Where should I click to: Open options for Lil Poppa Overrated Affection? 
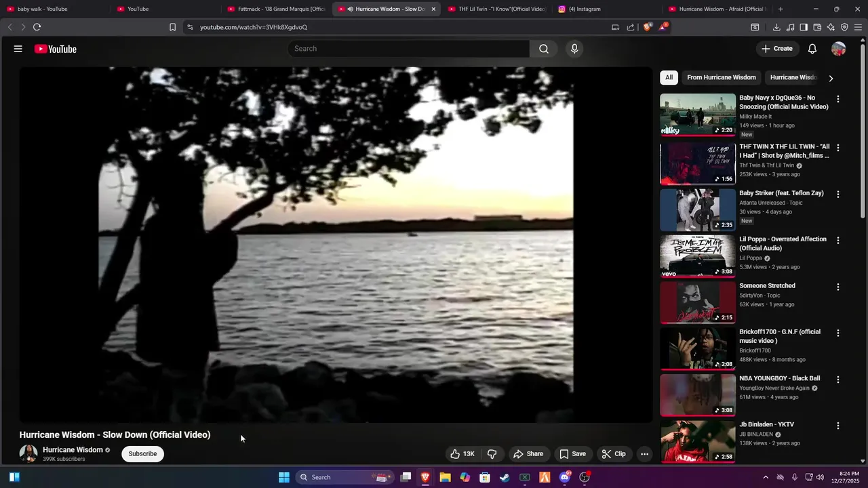[838, 241]
